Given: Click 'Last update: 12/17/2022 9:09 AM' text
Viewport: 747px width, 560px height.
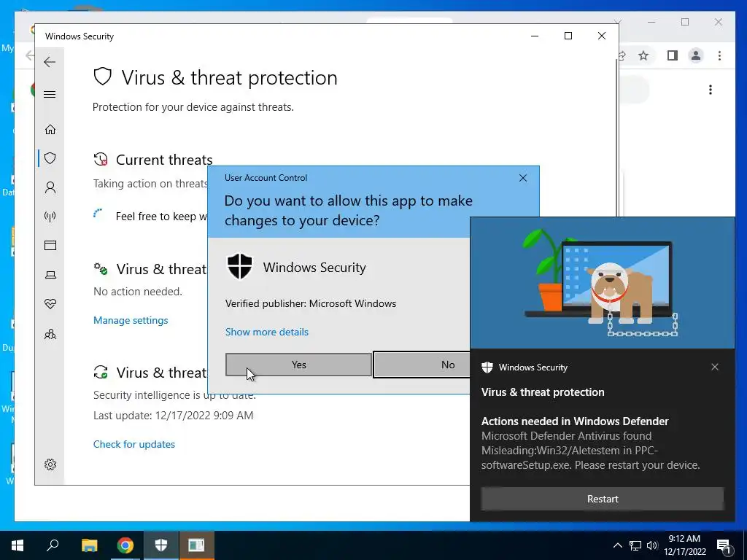Looking at the screenshot, I should [174, 415].
